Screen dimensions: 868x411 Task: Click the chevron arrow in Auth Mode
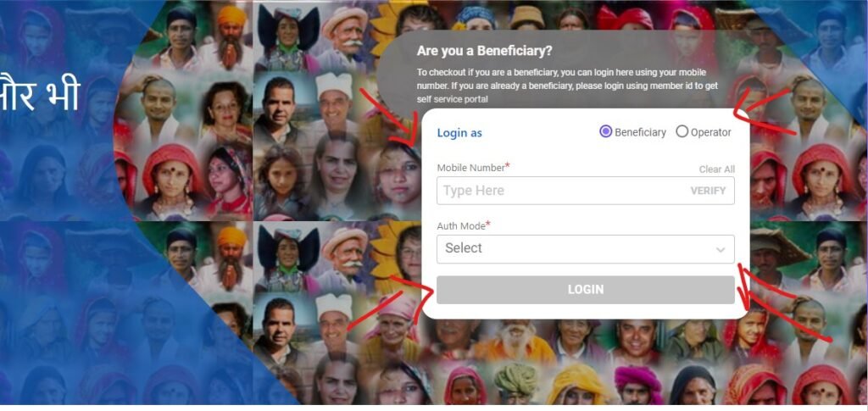coord(721,250)
